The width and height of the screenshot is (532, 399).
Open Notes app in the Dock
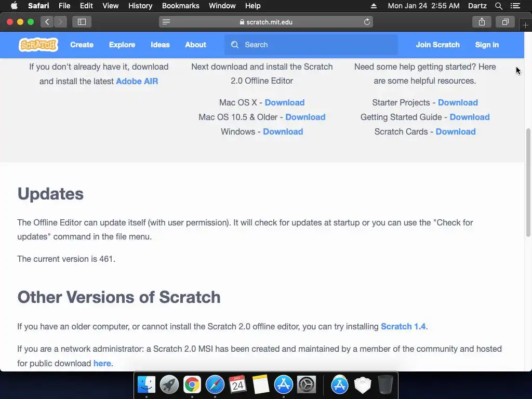(261, 385)
